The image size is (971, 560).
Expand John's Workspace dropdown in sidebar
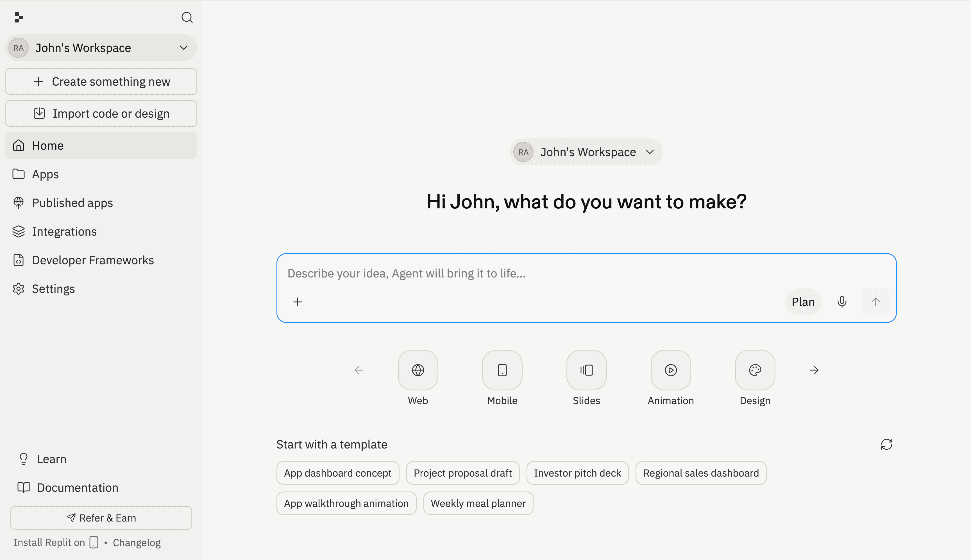(x=101, y=48)
